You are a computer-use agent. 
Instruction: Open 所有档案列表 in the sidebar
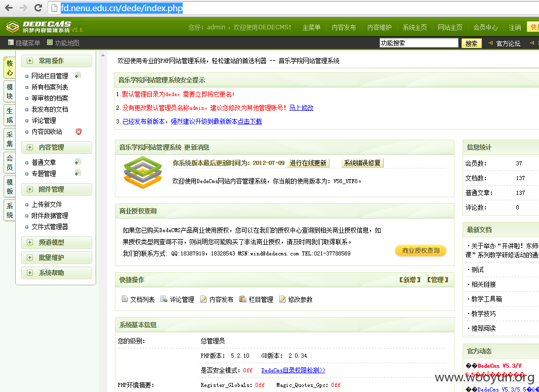(50, 88)
